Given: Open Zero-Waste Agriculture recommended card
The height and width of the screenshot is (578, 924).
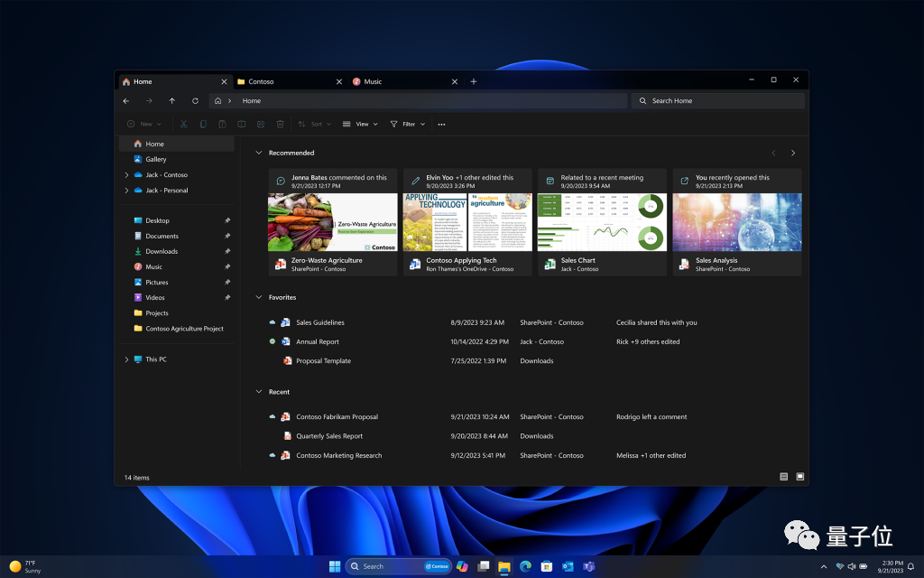Looking at the screenshot, I should click(333, 222).
